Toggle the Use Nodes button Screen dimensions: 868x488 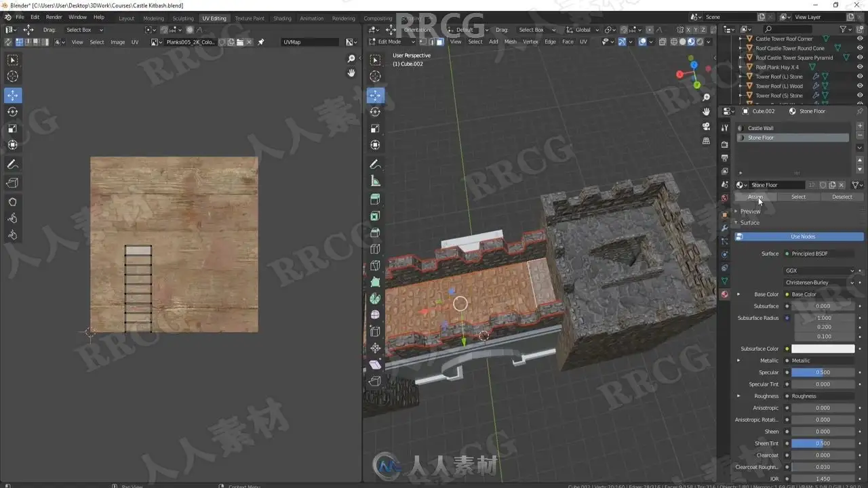tap(799, 237)
